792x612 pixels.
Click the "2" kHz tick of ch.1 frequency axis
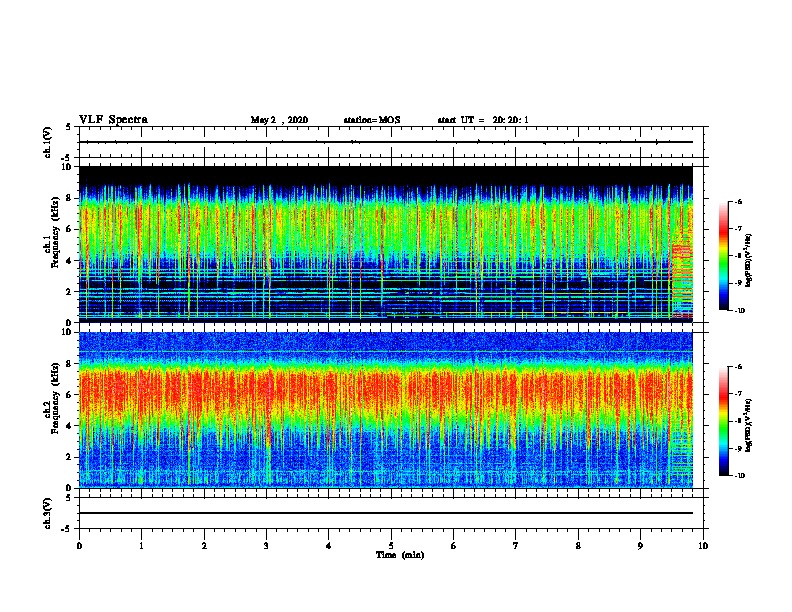click(70, 292)
